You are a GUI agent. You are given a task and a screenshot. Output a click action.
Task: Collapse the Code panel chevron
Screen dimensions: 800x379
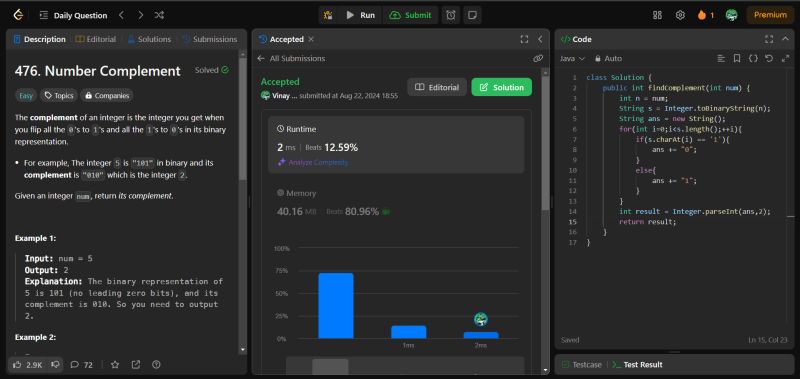tap(785, 39)
